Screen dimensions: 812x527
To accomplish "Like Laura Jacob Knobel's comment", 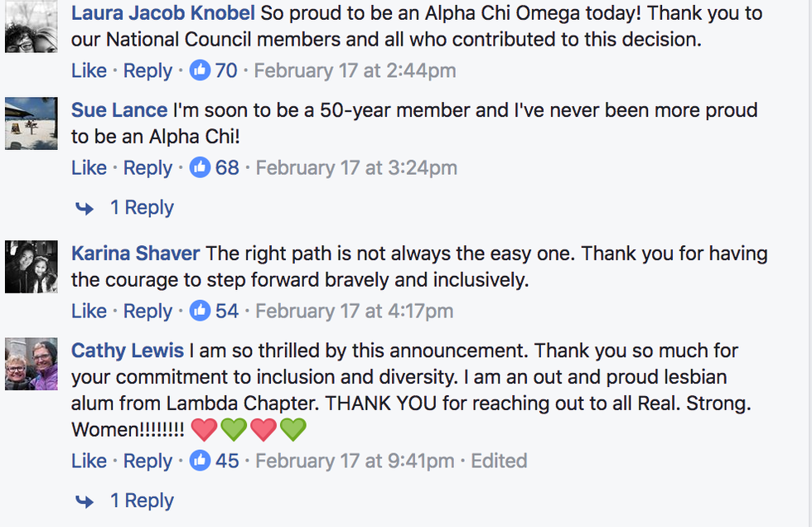I will coord(89,71).
